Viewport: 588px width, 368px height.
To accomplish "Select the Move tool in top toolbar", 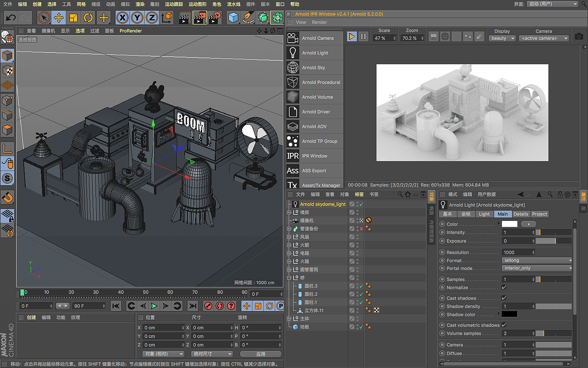I will (x=58, y=18).
